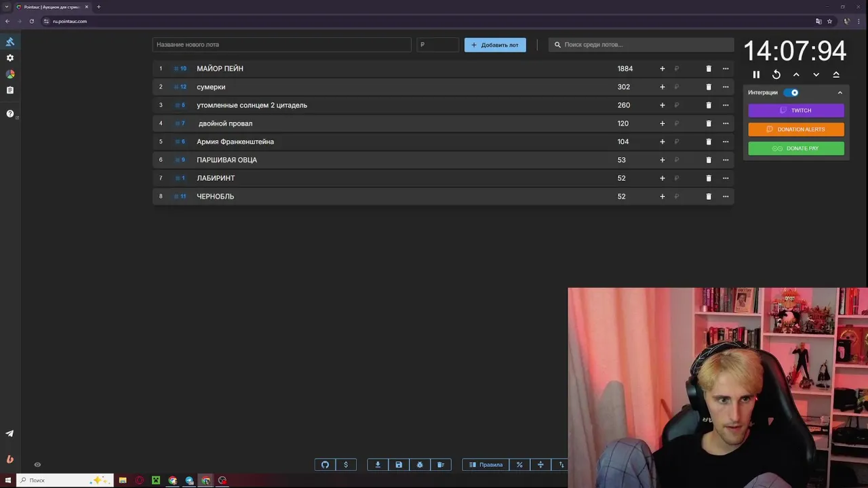868x488 pixels.
Task: Add points to сумерки with plus
Action: (663, 87)
